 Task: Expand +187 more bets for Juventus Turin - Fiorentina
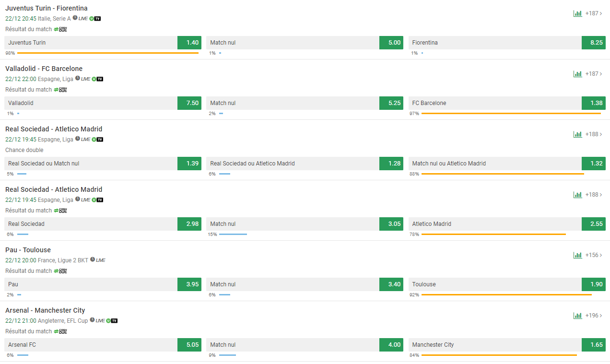pyautogui.click(x=594, y=13)
